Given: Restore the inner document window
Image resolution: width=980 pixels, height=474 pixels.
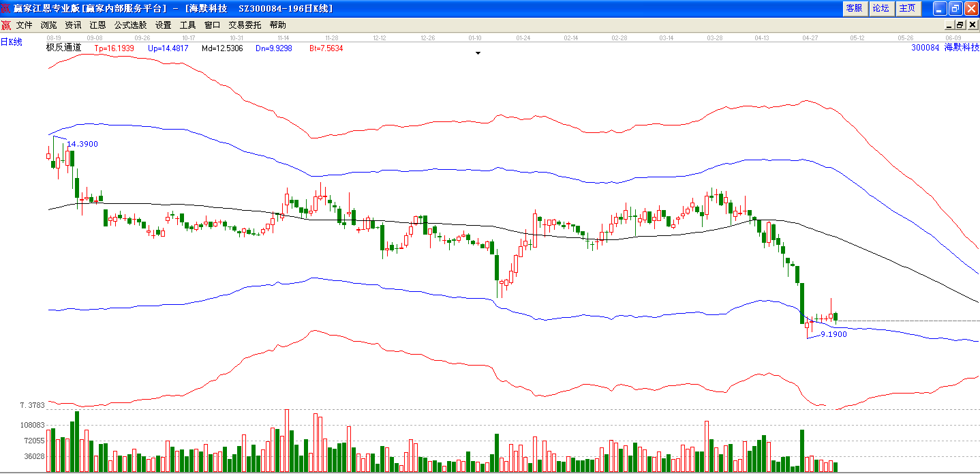Looking at the screenshot, I should pyautogui.click(x=960, y=25).
